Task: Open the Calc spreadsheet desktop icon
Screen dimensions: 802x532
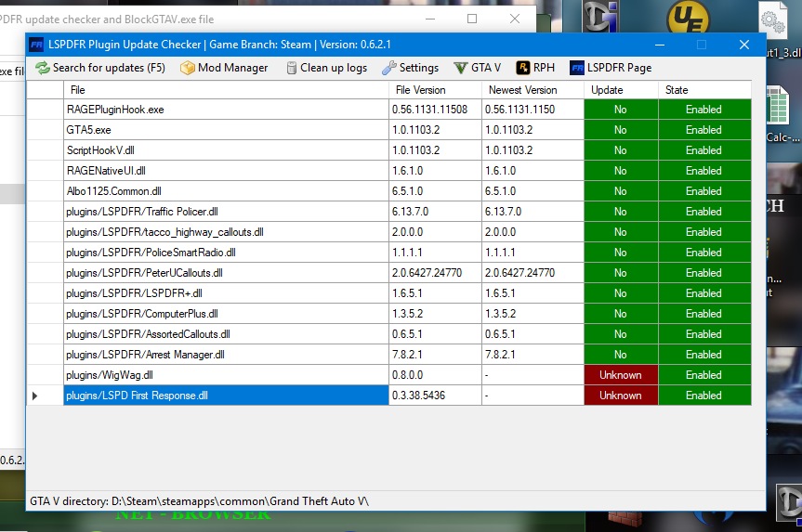Action: [x=778, y=106]
